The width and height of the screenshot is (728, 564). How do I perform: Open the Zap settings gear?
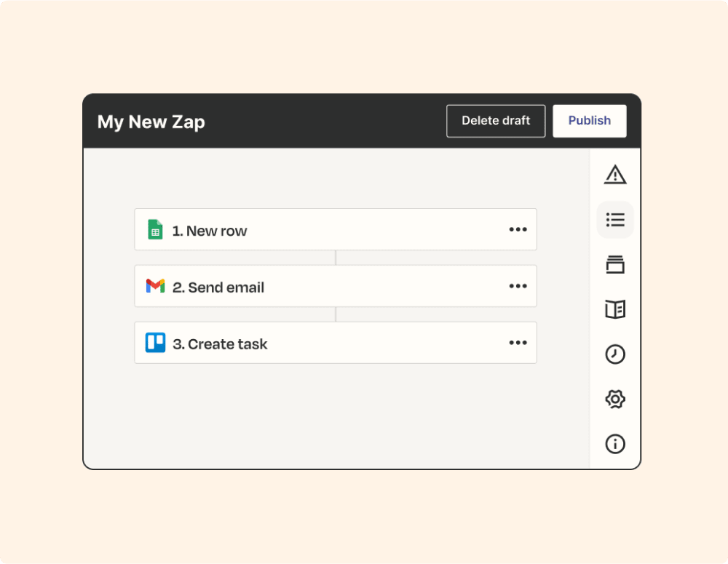pos(615,399)
